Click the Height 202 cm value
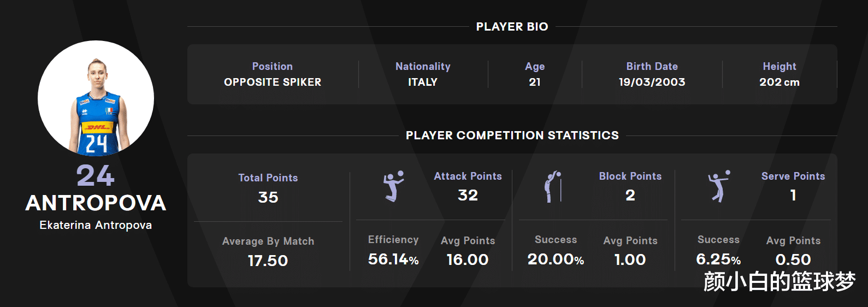Viewport: 868px width, 307px height. (780, 82)
